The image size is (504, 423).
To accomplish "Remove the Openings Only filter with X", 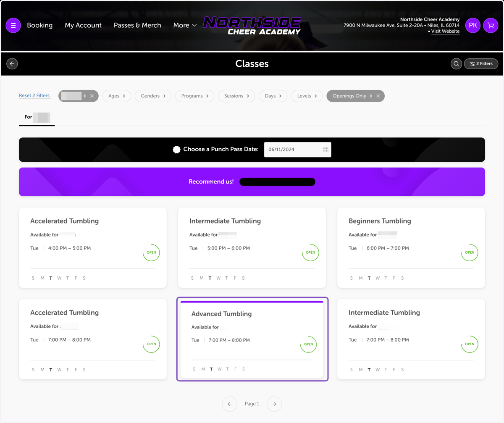I will point(378,96).
